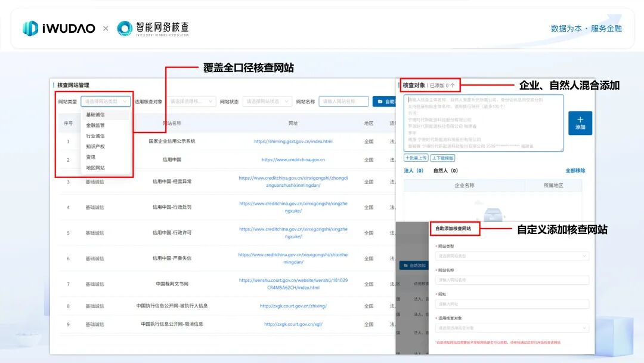This screenshot has height=363, width=644.
Task: Click the 网址 column header
Action: (293, 124)
